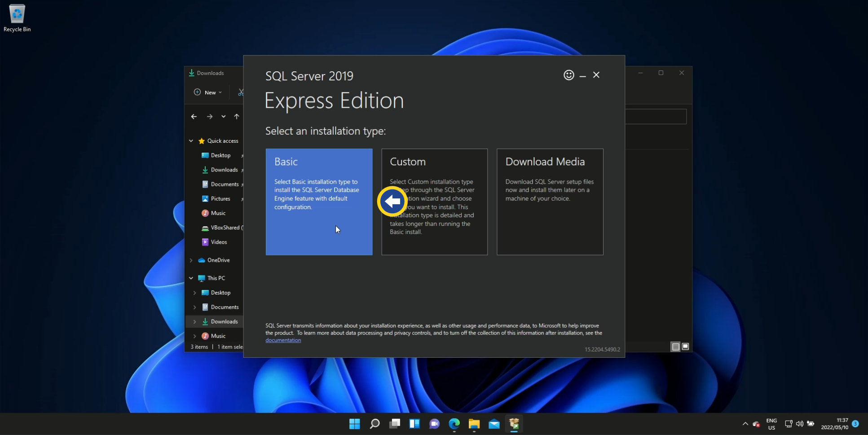
Task: Open Mail app from taskbar
Action: 494,424
